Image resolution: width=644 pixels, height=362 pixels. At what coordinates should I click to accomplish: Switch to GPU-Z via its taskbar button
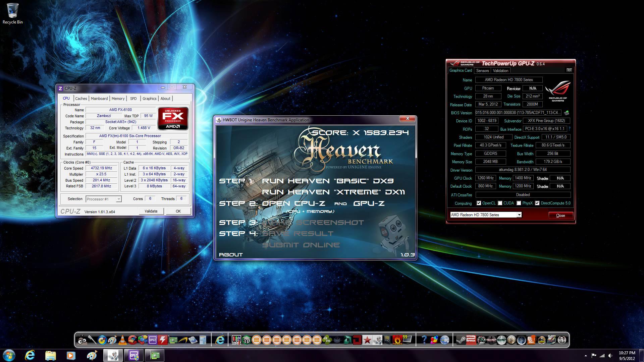[x=155, y=355]
